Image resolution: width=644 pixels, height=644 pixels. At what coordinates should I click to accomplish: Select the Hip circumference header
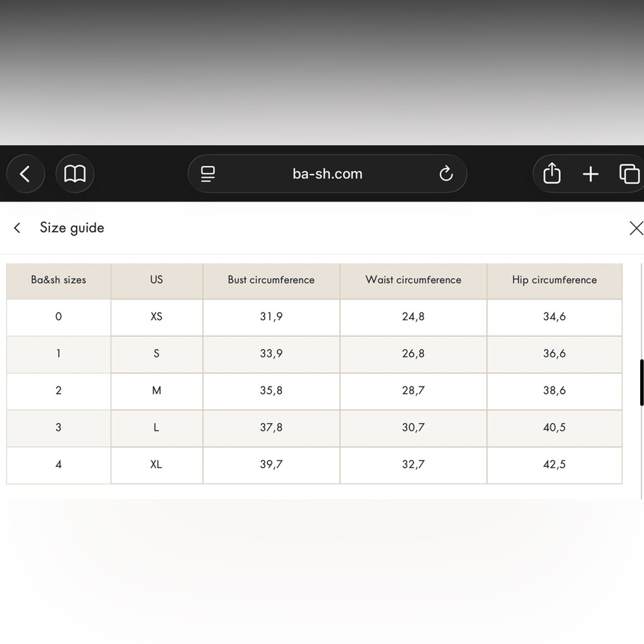click(554, 280)
